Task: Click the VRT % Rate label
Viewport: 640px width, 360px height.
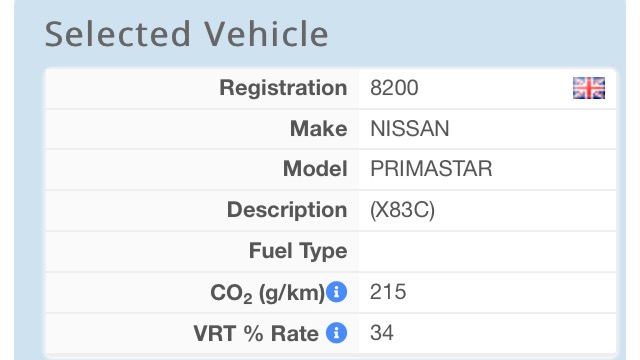Action: [256, 333]
